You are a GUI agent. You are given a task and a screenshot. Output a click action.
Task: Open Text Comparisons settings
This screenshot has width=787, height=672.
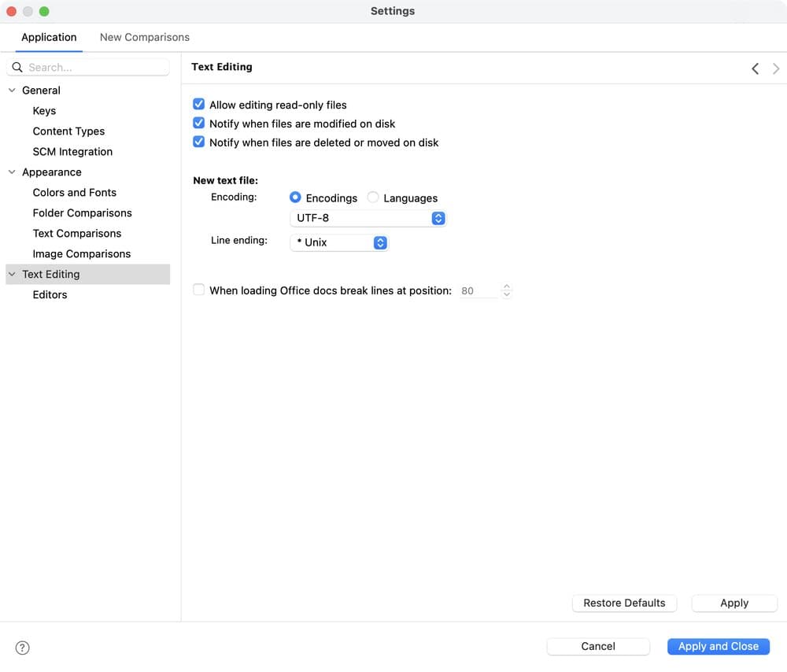77,234
